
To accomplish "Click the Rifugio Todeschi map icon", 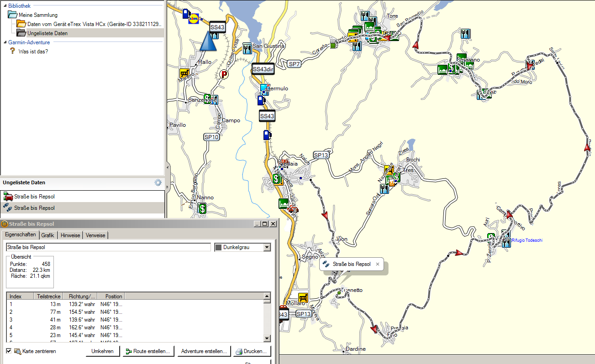I will (506, 240).
